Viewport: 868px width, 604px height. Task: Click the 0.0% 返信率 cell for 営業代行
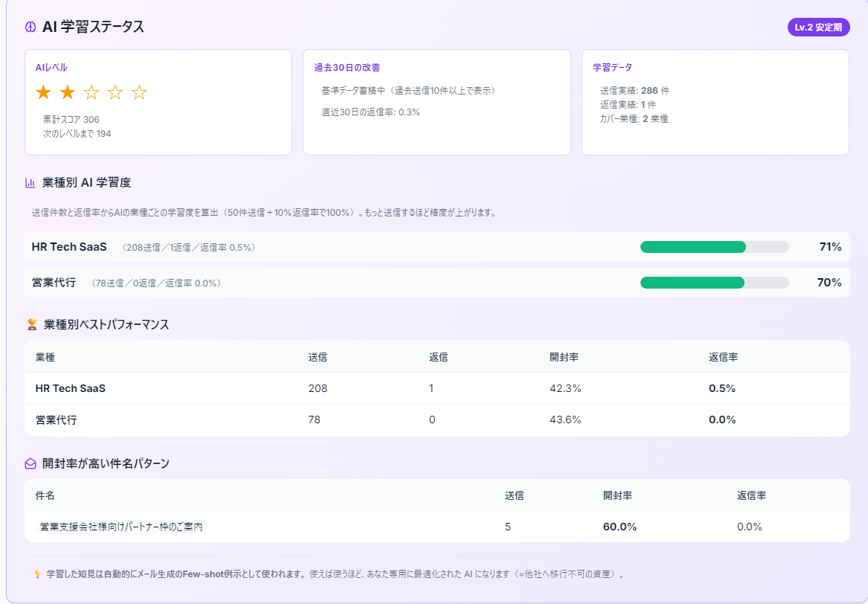point(722,420)
